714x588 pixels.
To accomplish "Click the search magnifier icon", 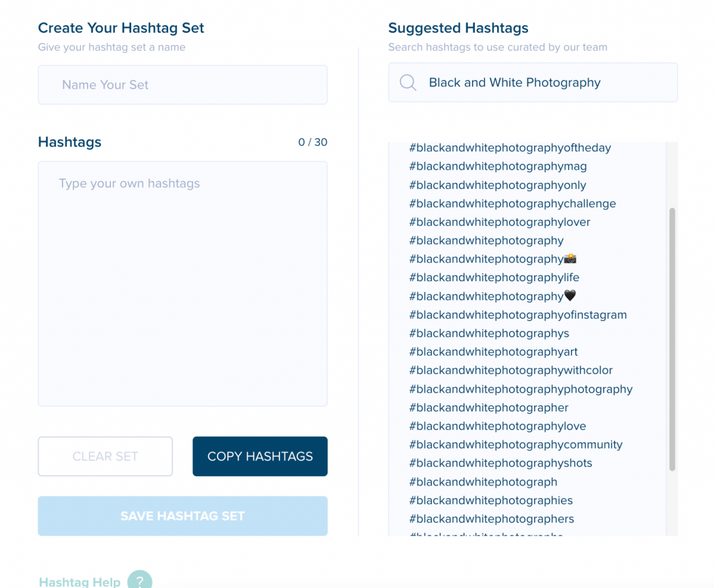I will pos(407,82).
